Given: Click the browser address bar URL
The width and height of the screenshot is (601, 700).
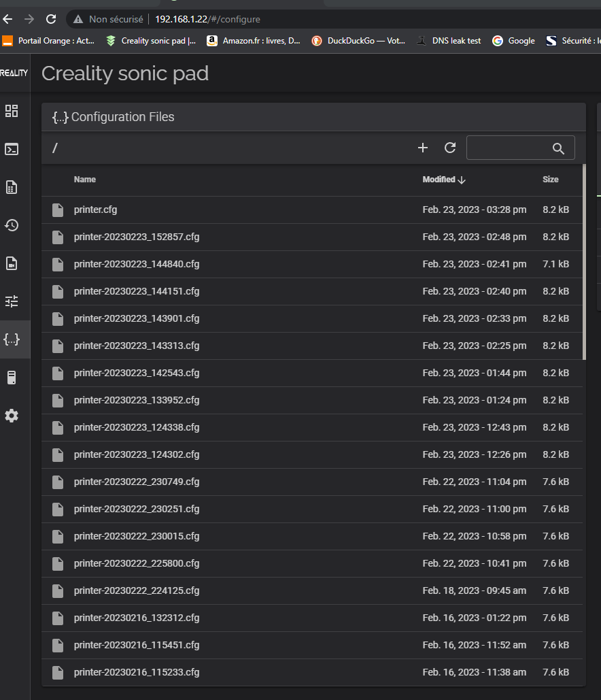Looking at the screenshot, I should 207,19.
